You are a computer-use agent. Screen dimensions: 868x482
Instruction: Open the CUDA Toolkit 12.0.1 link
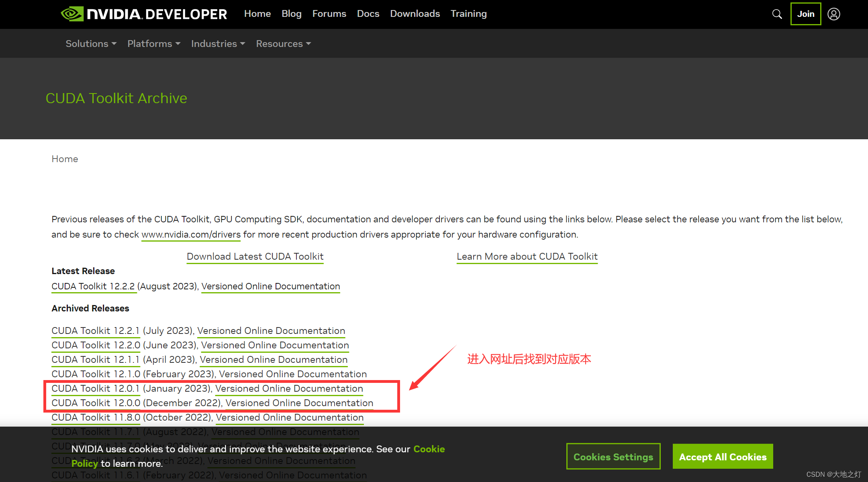pyautogui.click(x=96, y=388)
